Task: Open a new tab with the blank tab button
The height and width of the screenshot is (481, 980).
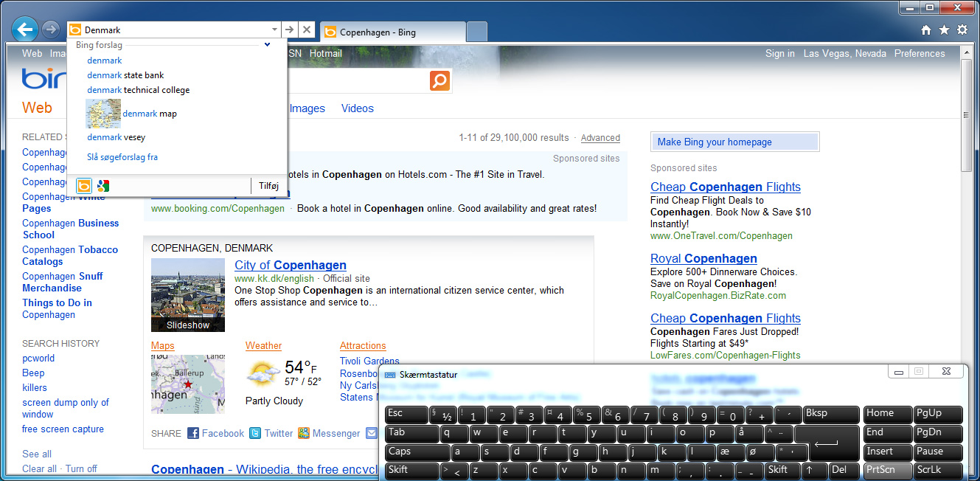Action: tap(477, 32)
